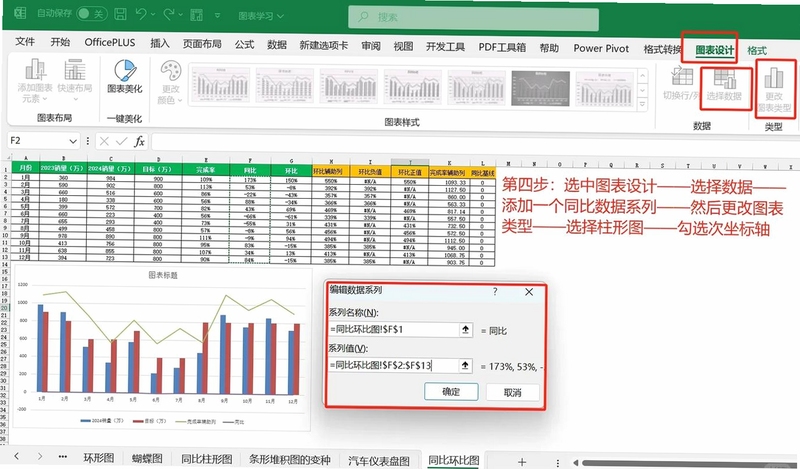This screenshot has width=800, height=469.
Task: Select the dark gray chart style thumbnail
Action: pyautogui.click(x=540, y=88)
